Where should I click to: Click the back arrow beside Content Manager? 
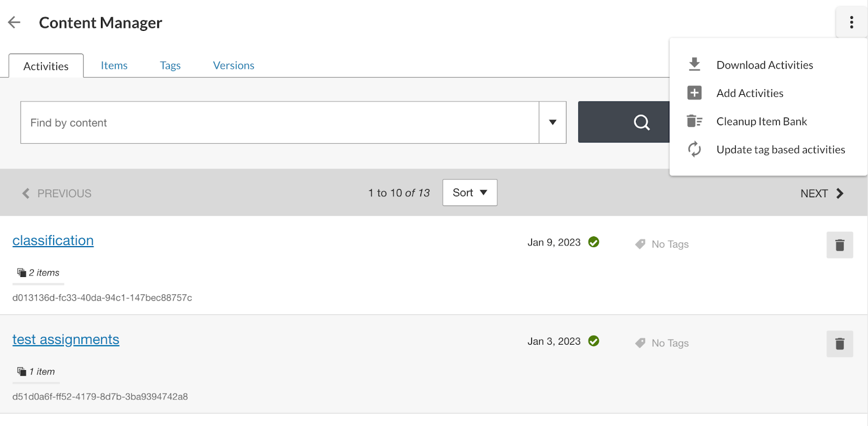13,22
